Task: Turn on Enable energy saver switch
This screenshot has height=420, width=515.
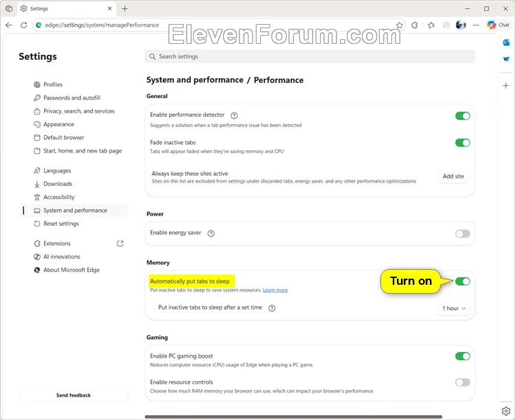Action: (462, 234)
